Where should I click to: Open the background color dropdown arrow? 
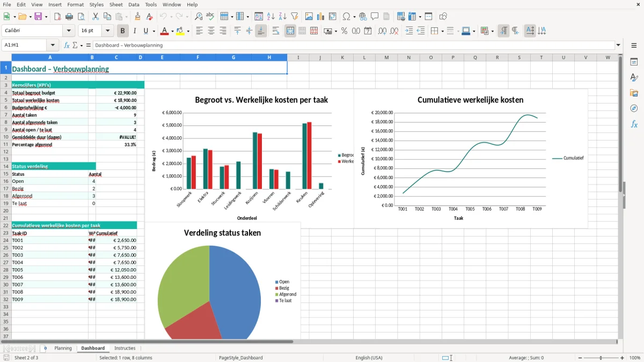click(188, 31)
